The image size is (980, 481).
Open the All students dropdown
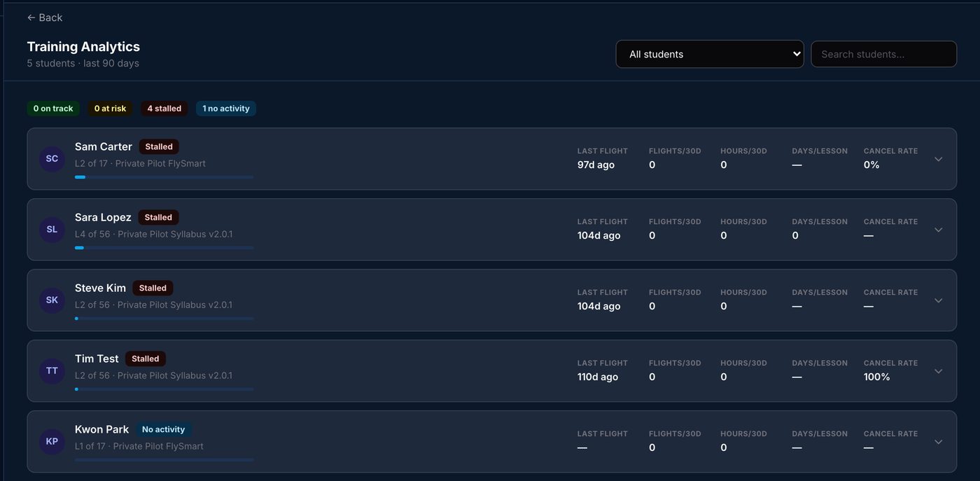[x=710, y=54]
